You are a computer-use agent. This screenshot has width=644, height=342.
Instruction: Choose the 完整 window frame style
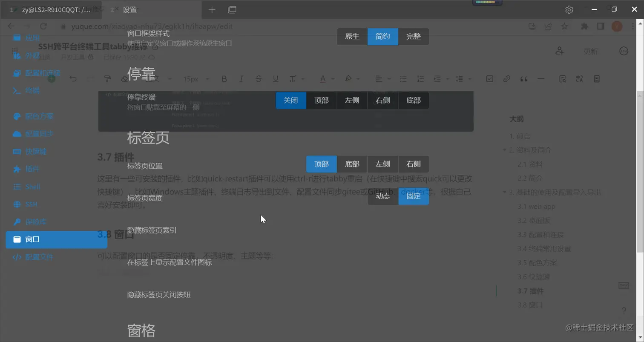pos(413,37)
